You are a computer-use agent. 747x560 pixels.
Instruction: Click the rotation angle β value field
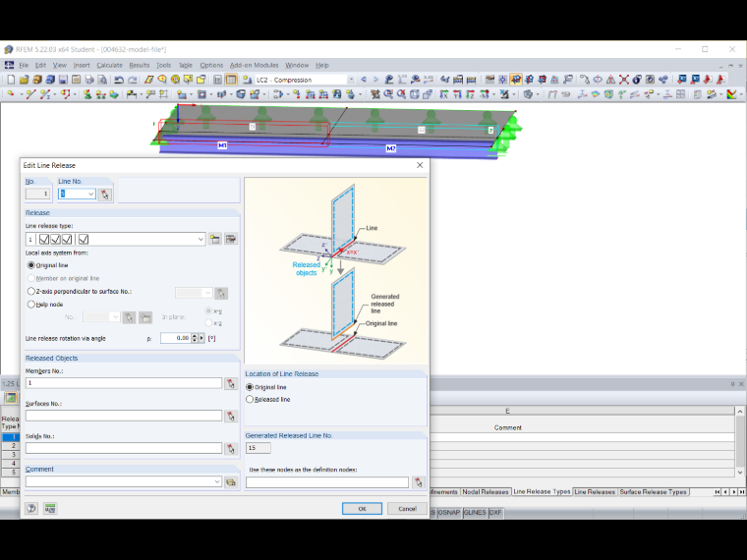175,338
